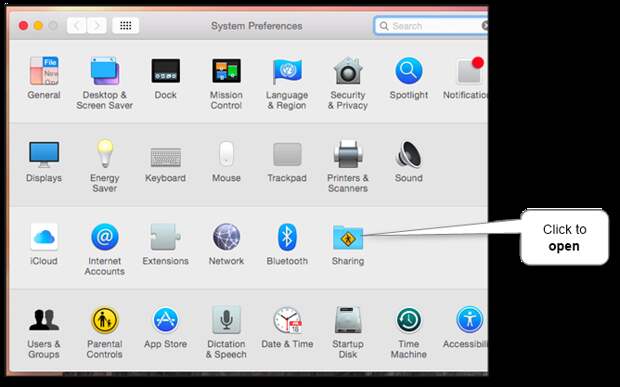The height and width of the screenshot is (387, 620).
Task: Click the Show All grid button
Action: tap(126, 26)
